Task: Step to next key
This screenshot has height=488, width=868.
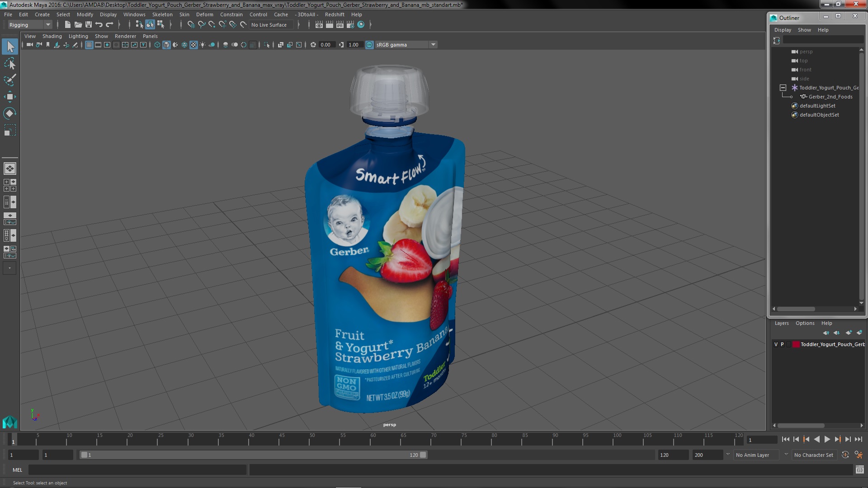Action: click(x=837, y=439)
